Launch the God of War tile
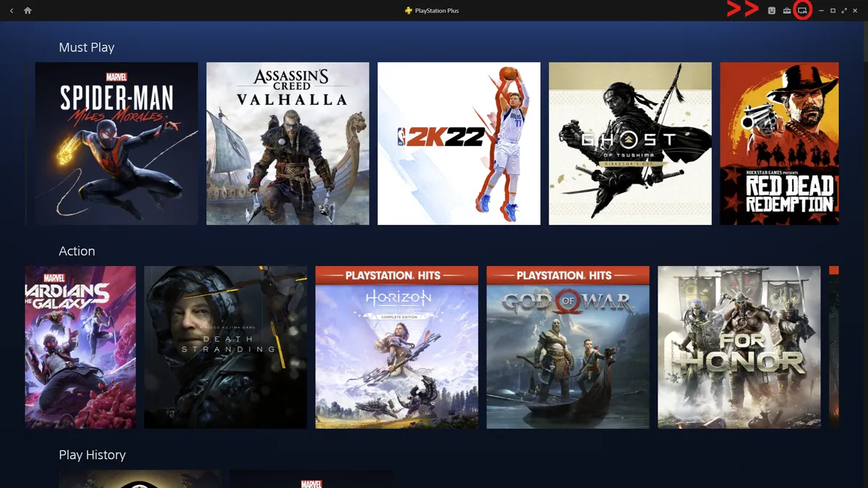 [568, 347]
